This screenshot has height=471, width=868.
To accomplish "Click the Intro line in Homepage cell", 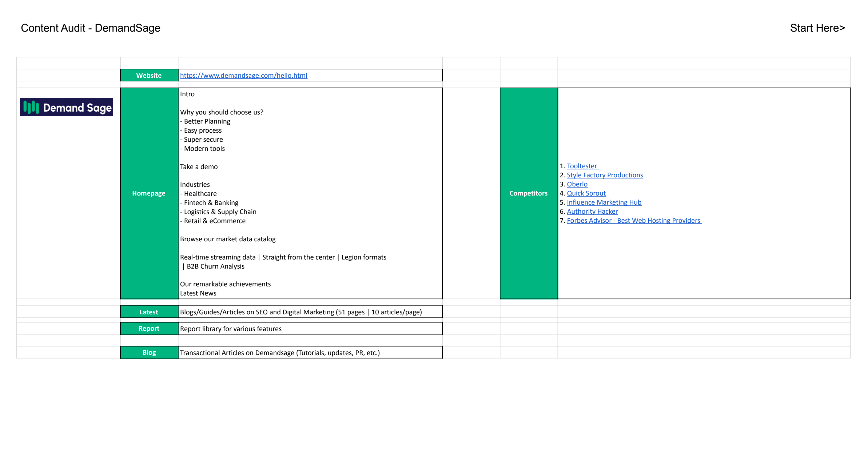I will click(187, 94).
